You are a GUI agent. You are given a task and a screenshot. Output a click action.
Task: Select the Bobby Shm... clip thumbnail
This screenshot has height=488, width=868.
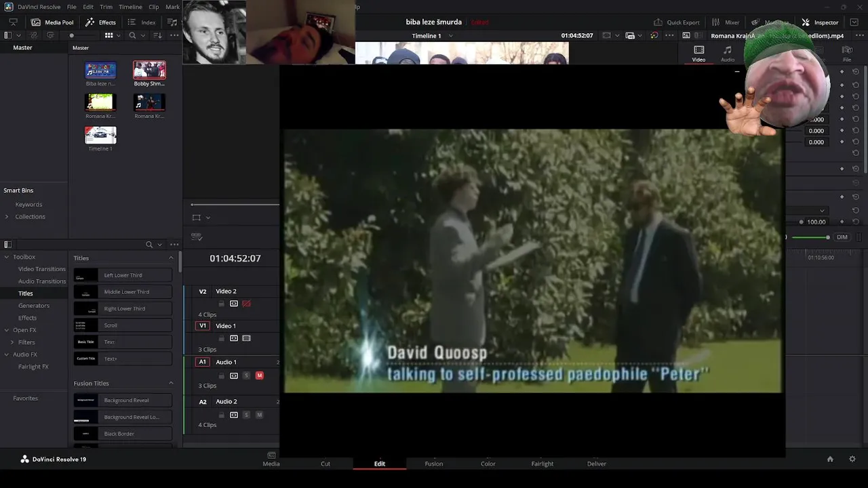point(149,70)
